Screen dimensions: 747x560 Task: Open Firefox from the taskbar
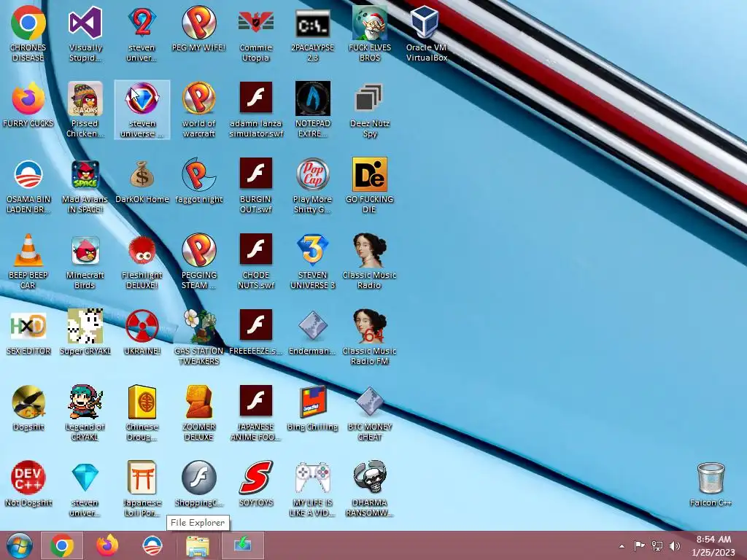click(107, 545)
